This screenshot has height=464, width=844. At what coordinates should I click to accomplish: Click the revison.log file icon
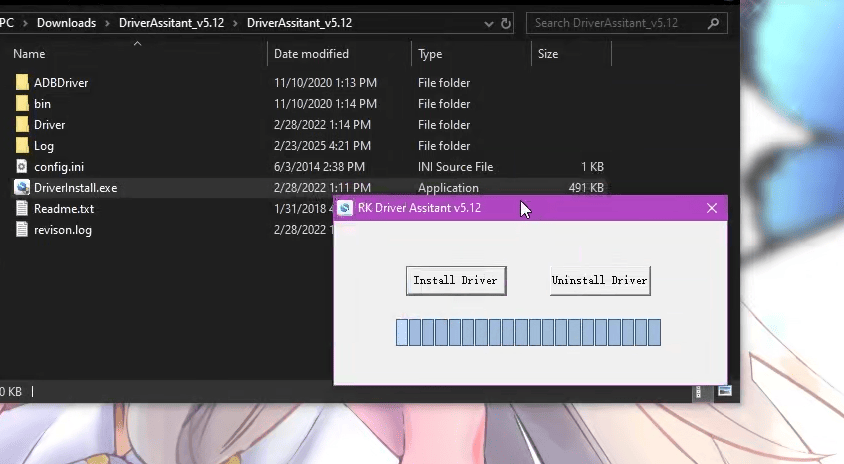[22, 230]
